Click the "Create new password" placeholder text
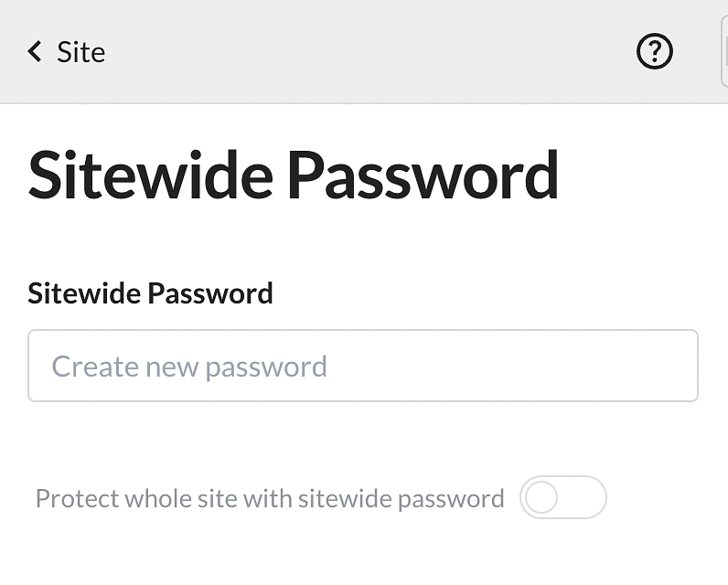The height and width of the screenshot is (585, 728). click(x=189, y=367)
